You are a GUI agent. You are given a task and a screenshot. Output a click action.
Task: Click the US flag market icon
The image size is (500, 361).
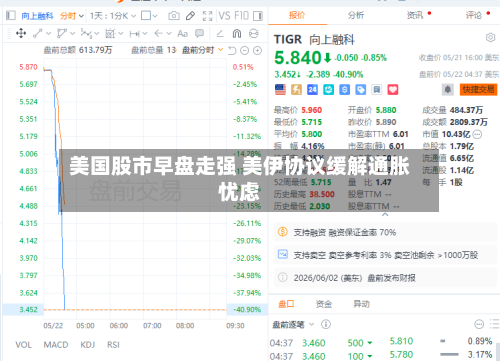[280, 89]
